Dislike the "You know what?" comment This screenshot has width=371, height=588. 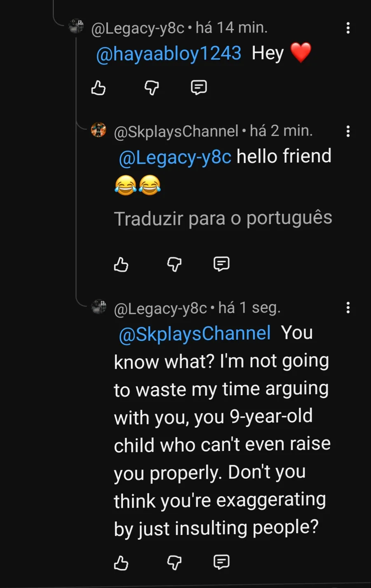click(x=174, y=563)
